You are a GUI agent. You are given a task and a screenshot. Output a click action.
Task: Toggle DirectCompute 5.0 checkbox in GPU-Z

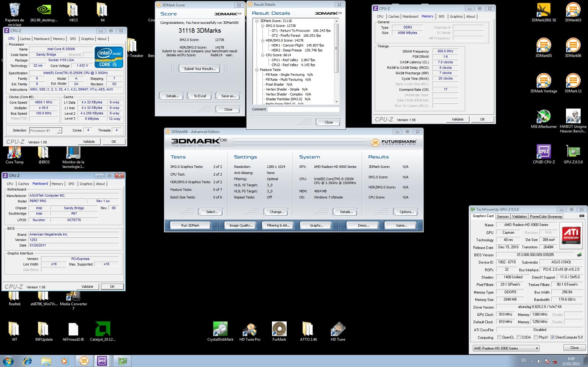click(x=552, y=337)
